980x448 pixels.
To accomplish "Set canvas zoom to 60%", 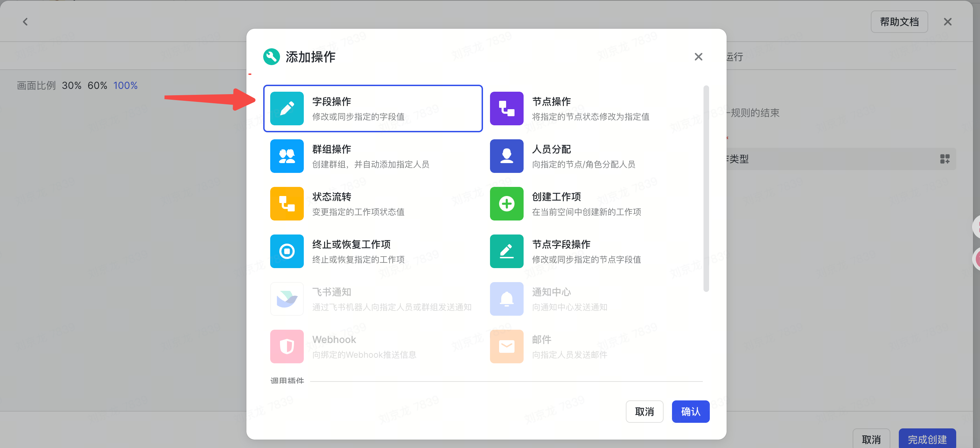I will [97, 85].
